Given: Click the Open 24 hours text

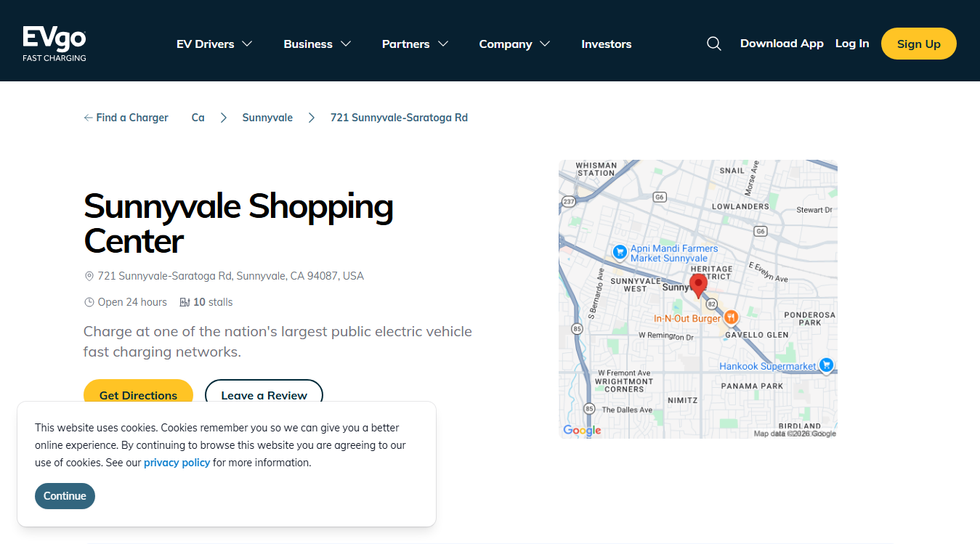Looking at the screenshot, I should 132,302.
